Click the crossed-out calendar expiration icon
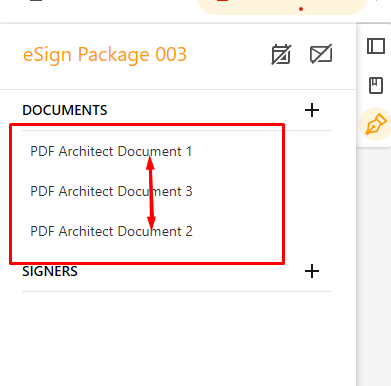 [281, 54]
